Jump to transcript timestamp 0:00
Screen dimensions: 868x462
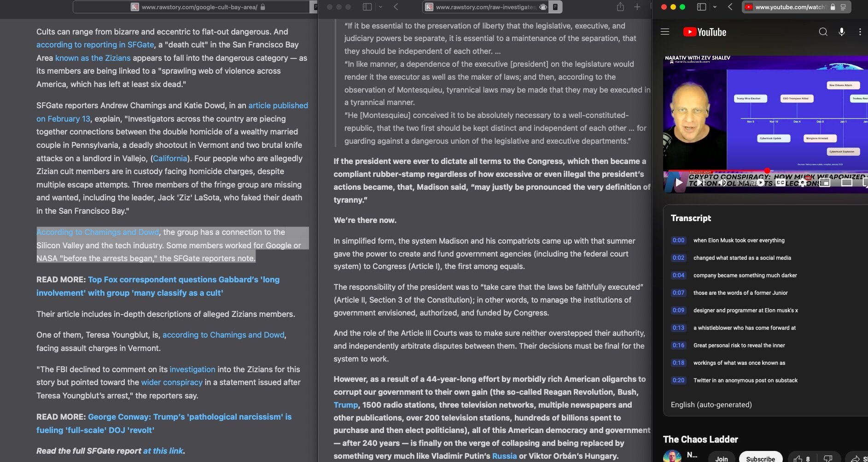(678, 240)
